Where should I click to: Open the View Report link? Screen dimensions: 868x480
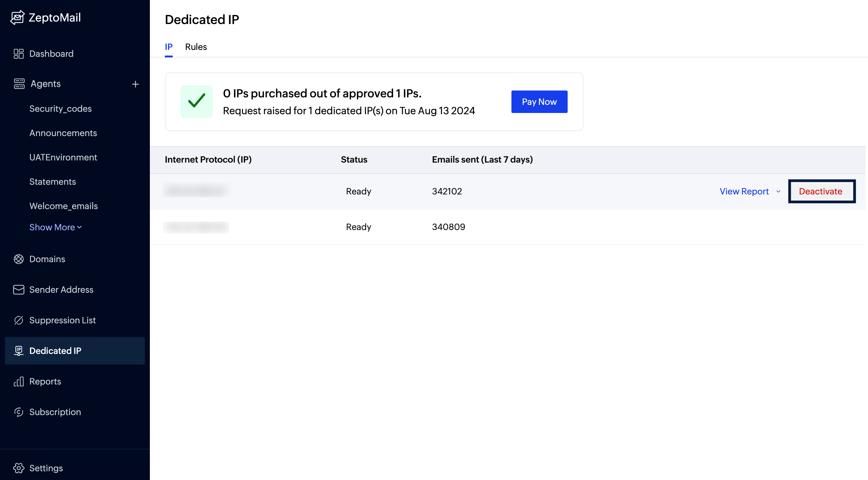[744, 191]
